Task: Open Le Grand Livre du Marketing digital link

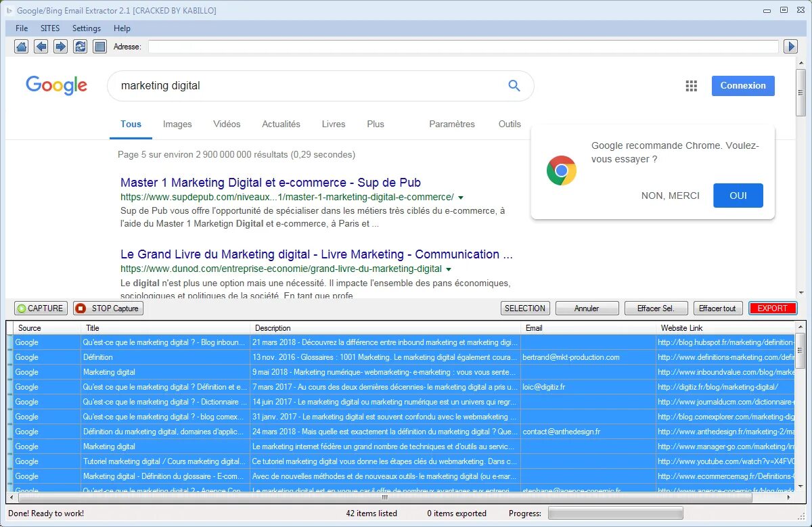Action: (317, 254)
